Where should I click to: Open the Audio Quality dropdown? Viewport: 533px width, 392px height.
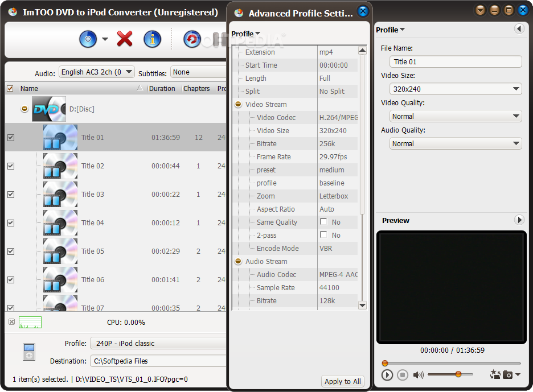(456, 144)
